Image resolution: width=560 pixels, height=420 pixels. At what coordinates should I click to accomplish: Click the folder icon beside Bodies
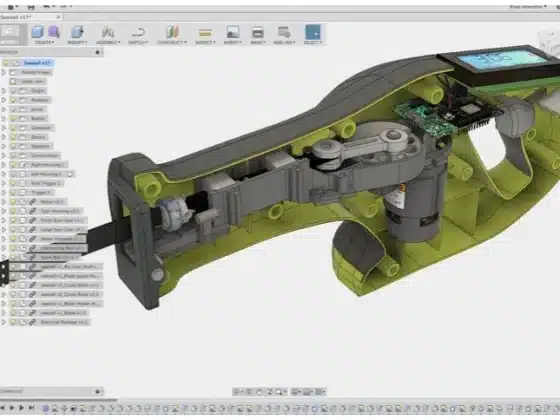[x=22, y=118]
